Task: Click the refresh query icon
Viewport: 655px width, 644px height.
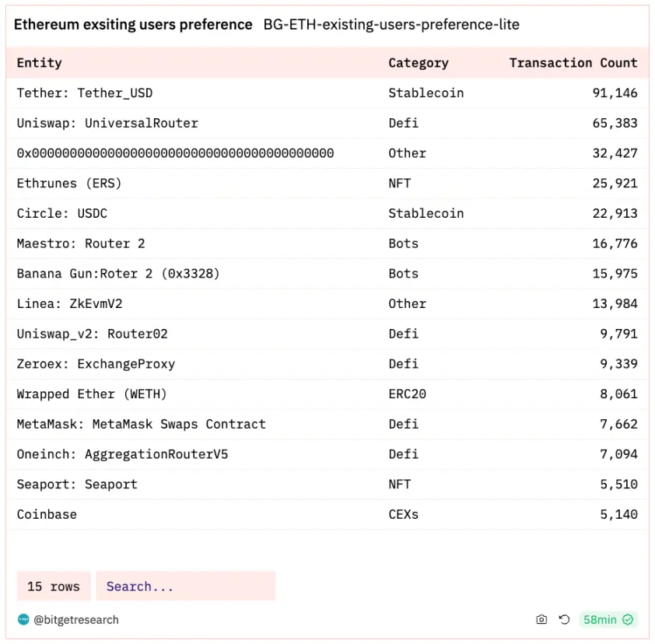Action: pos(565,620)
